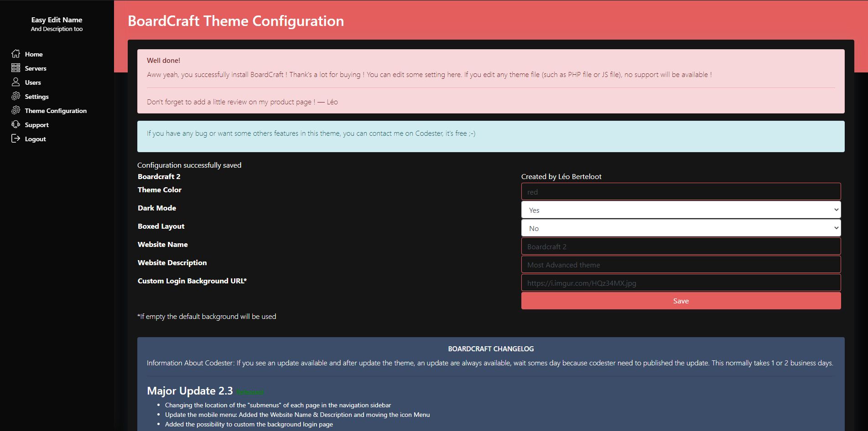Click the Users person icon
Screen dimensions: 868x431
click(x=16, y=82)
